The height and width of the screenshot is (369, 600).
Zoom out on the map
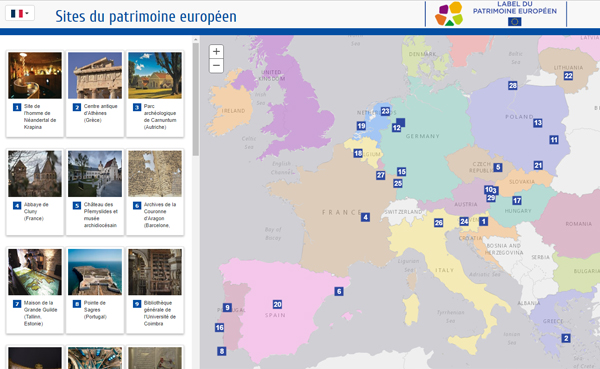point(216,65)
